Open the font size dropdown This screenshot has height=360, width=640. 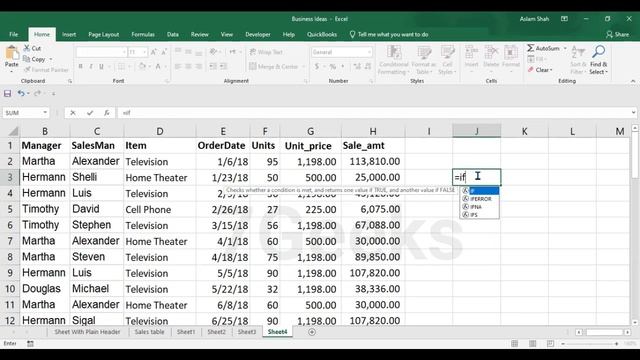(144, 52)
